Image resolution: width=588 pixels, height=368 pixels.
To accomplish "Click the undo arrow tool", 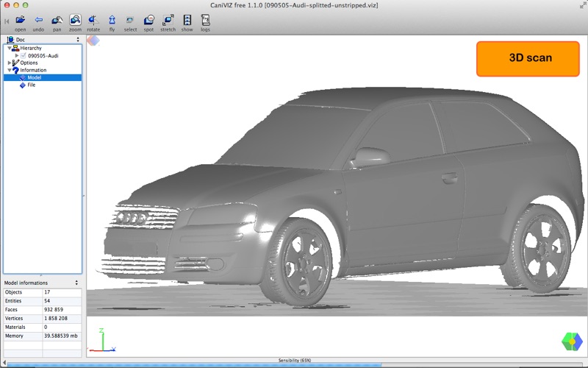I will tap(38, 24).
